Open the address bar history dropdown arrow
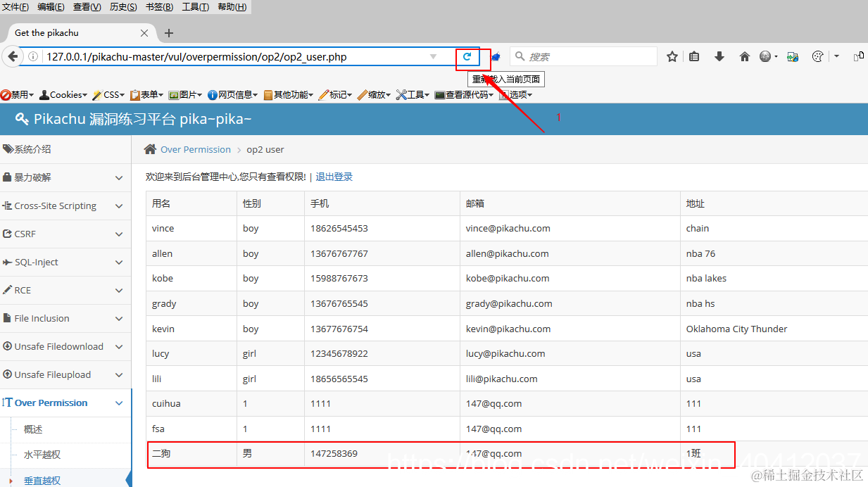 point(434,57)
